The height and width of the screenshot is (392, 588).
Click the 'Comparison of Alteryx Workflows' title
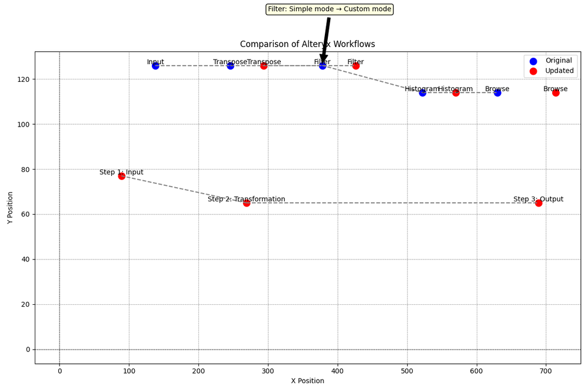pyautogui.click(x=307, y=44)
